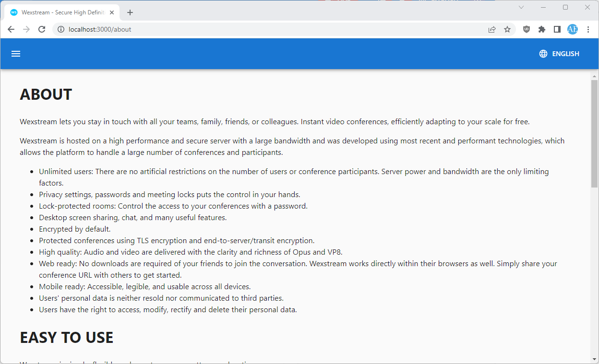Click the 'Mobile ready: Accessible' bullet
The image size is (599, 364).
click(145, 287)
